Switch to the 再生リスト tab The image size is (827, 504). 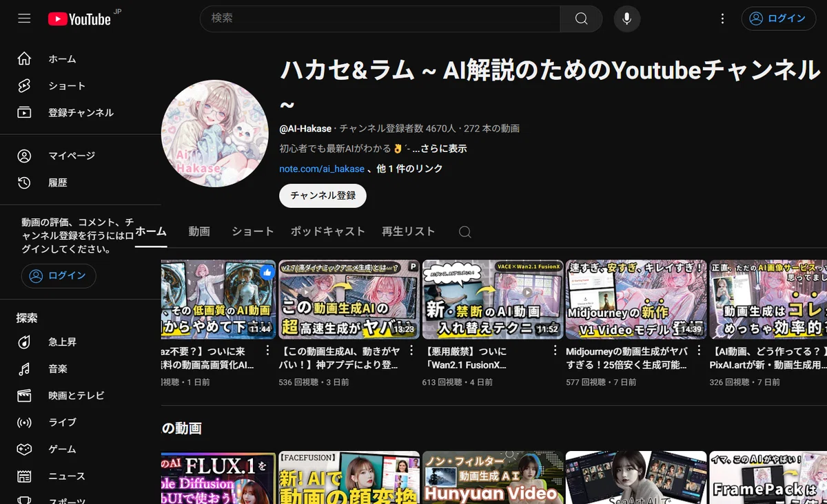click(409, 232)
